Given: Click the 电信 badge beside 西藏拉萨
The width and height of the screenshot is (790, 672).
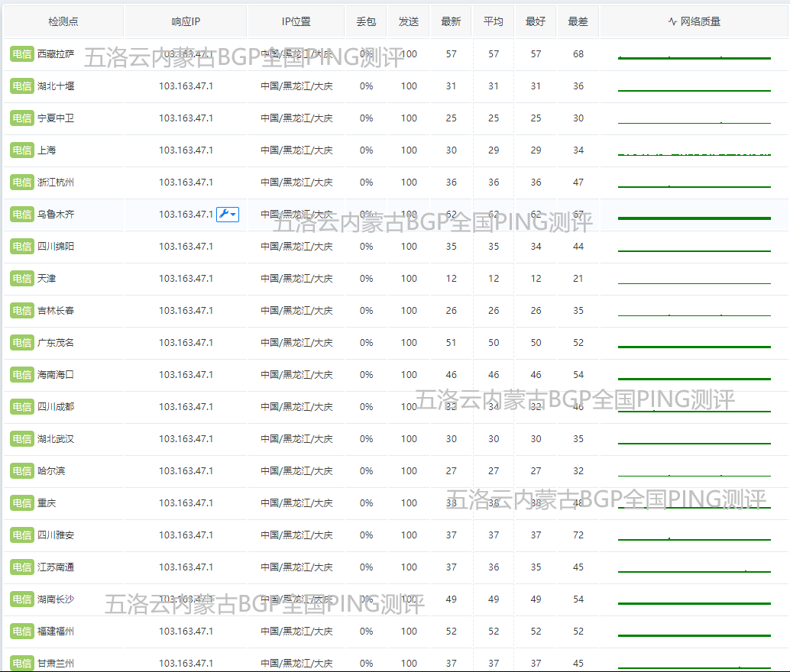Looking at the screenshot, I should 22,54.
